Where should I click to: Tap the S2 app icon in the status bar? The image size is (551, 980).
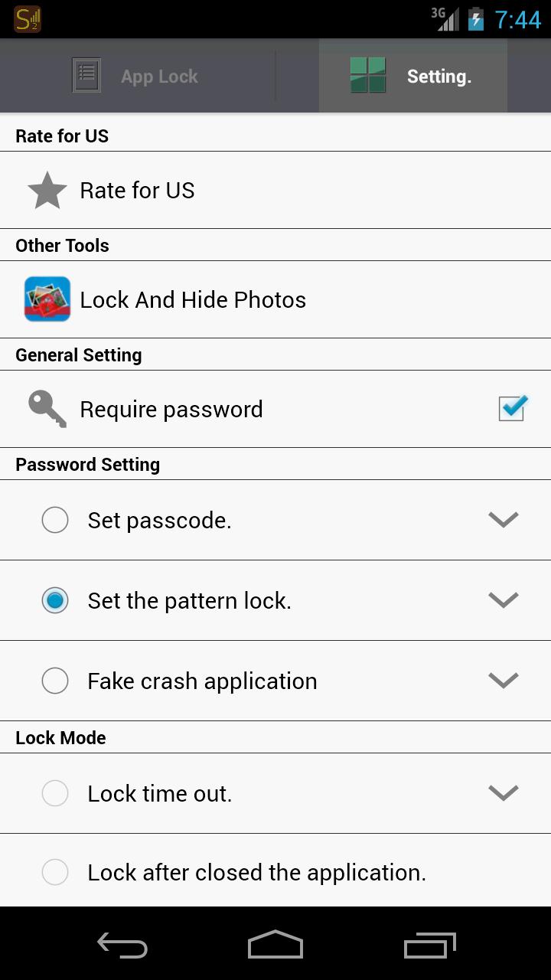coord(28,19)
